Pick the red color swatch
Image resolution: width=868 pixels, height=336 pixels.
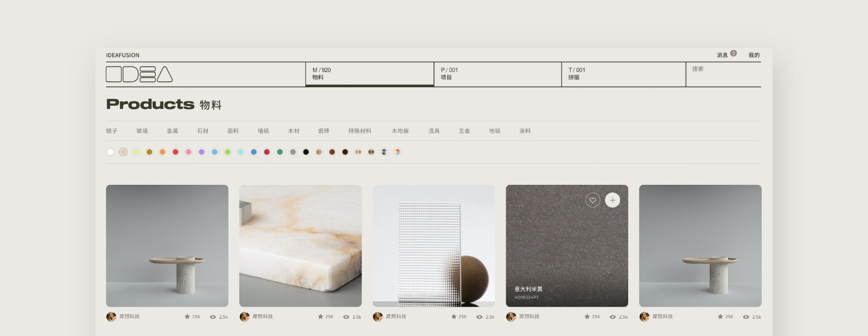(x=175, y=152)
